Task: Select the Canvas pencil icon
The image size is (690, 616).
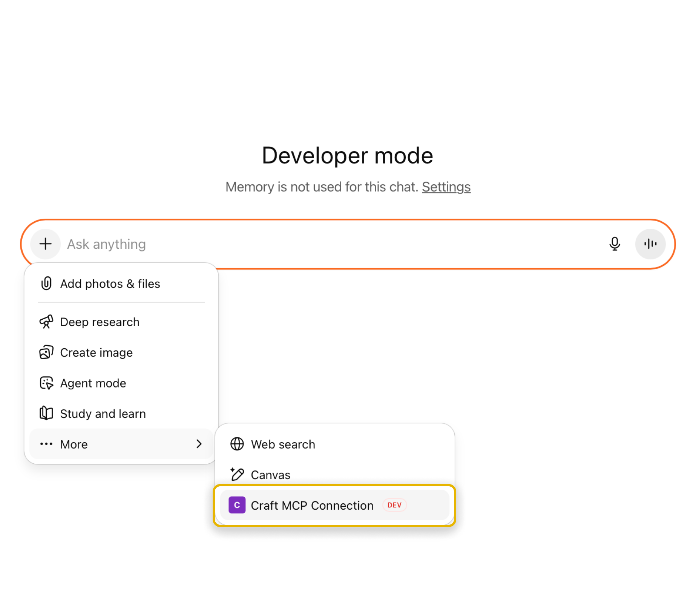Action: click(x=237, y=475)
